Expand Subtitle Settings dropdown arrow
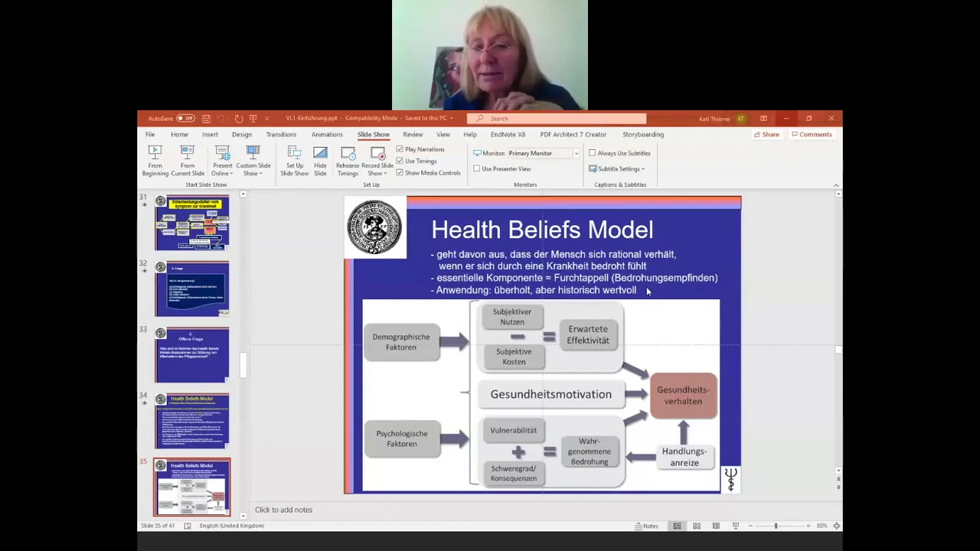 tap(643, 169)
